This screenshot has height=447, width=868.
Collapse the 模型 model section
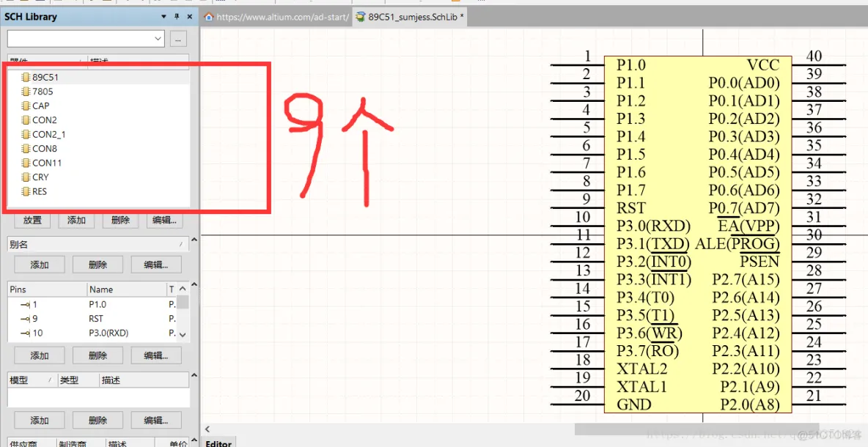click(194, 376)
